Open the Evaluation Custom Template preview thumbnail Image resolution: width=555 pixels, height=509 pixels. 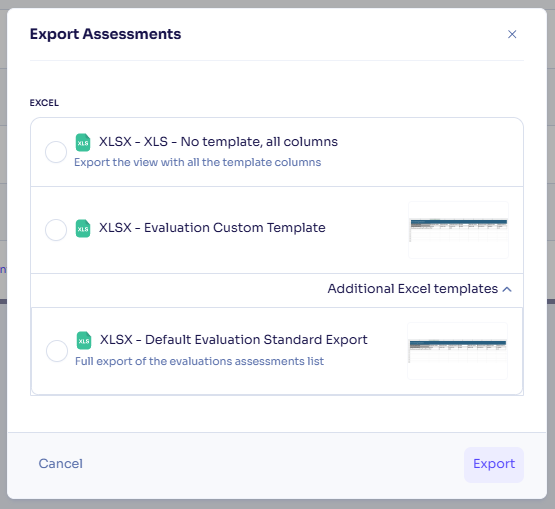458,230
